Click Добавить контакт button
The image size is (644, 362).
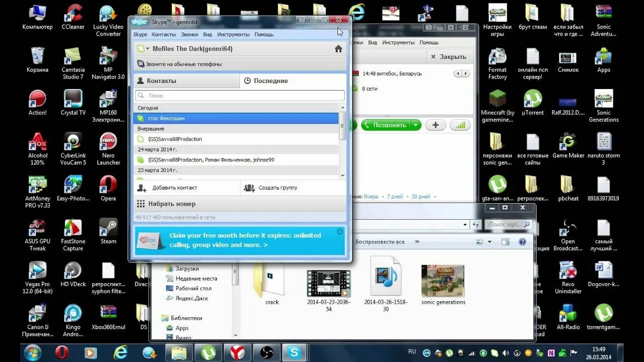click(187, 188)
